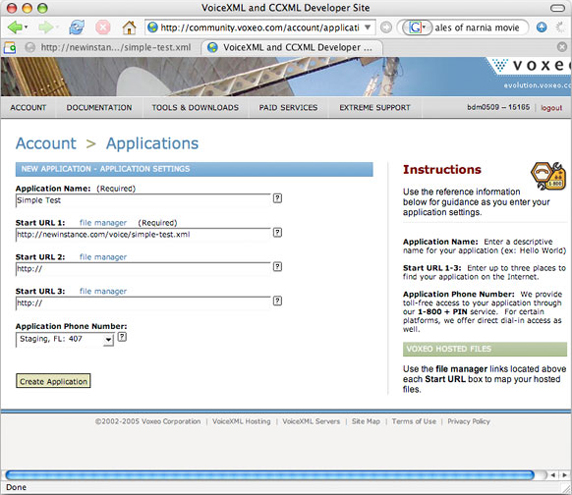
Task: Click the go button beside address bar
Action: [x=386, y=27]
